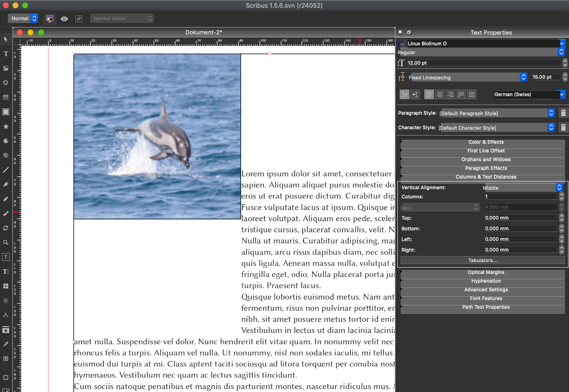Select the Image Frame tool
Screen dimensions: 569x392
coord(6,68)
